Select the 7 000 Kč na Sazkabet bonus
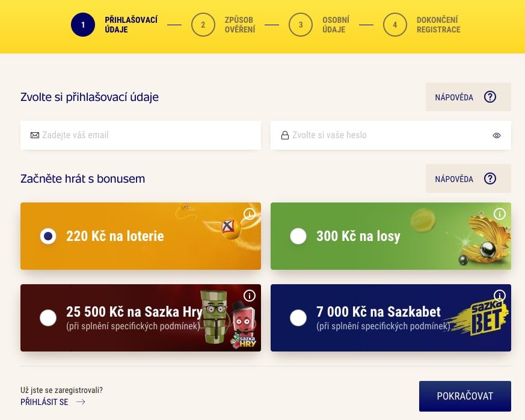The width and height of the screenshot is (525, 420). pos(298,318)
